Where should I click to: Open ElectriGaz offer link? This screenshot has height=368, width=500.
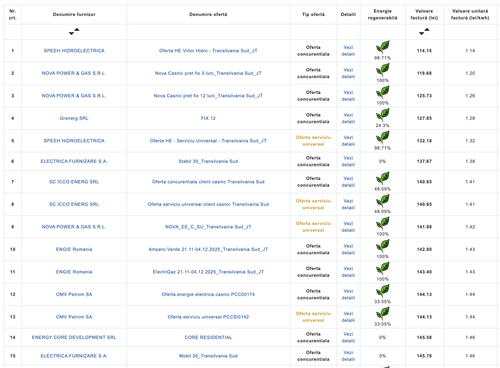[x=208, y=272]
